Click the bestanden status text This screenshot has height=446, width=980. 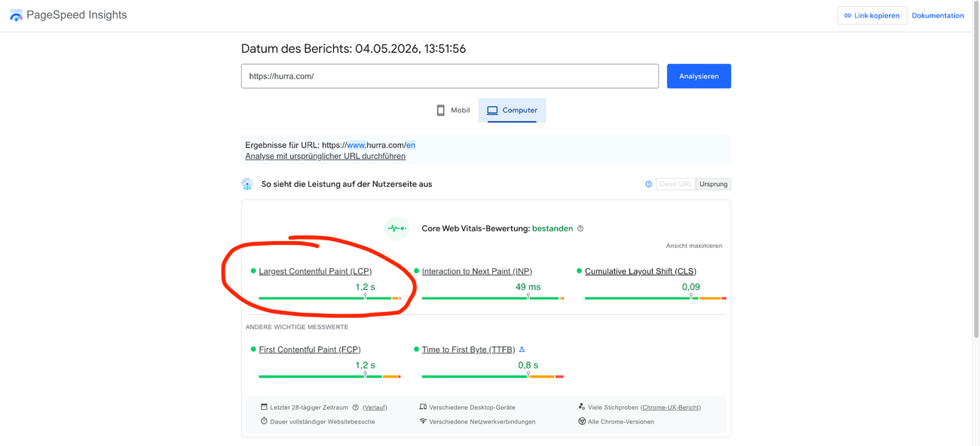click(553, 228)
